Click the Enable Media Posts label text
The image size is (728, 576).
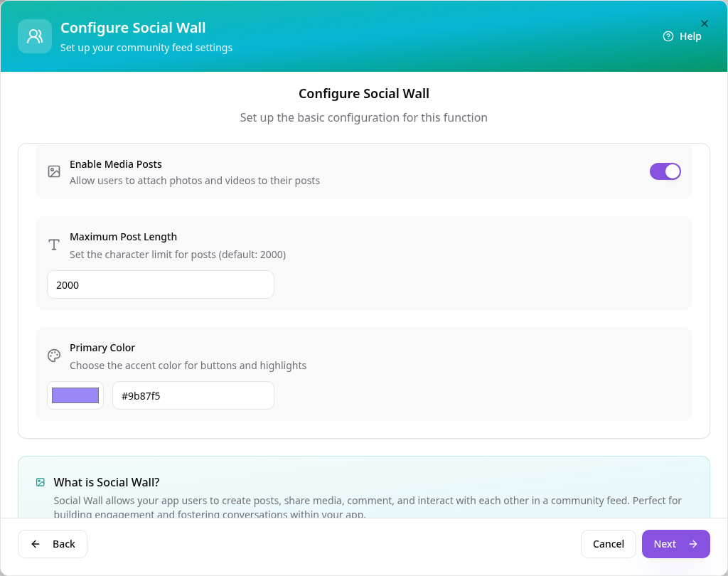click(116, 164)
